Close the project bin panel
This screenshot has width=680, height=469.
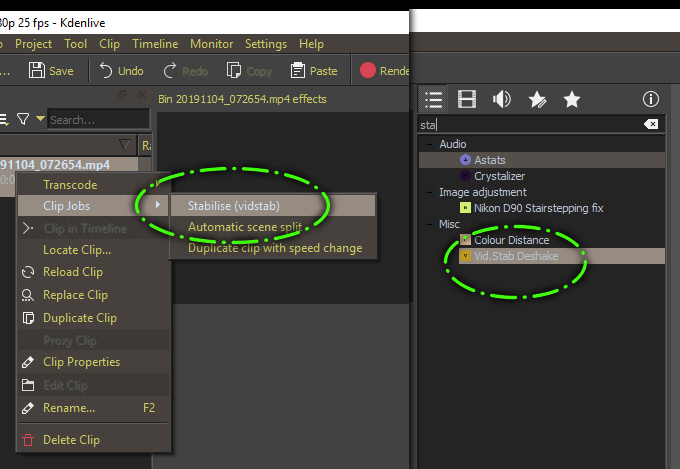pos(141,95)
